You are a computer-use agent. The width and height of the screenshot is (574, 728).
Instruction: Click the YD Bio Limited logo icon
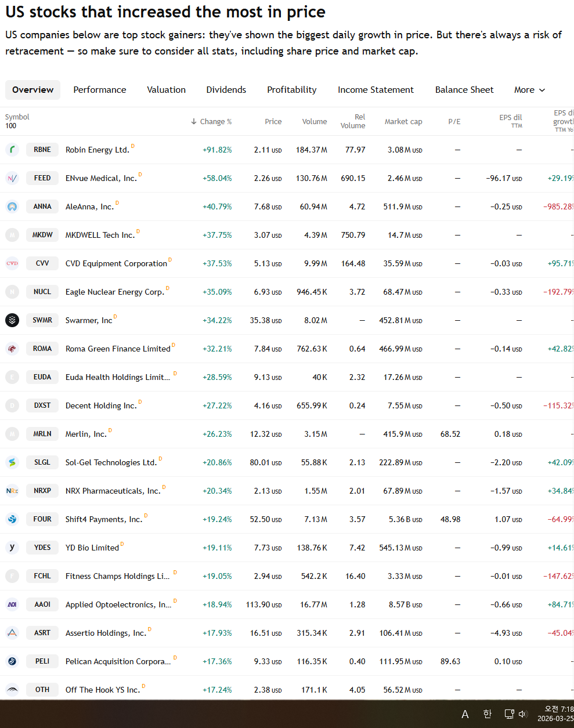pyautogui.click(x=12, y=548)
